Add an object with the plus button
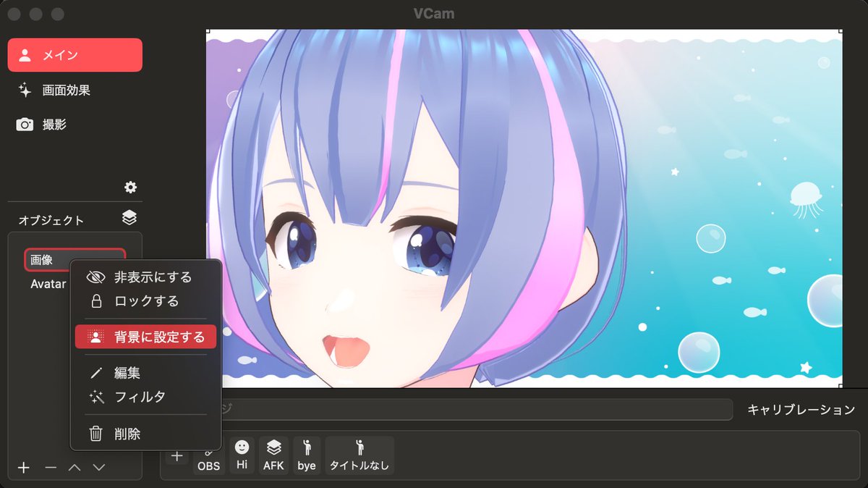868x488 pixels. pos(24,468)
